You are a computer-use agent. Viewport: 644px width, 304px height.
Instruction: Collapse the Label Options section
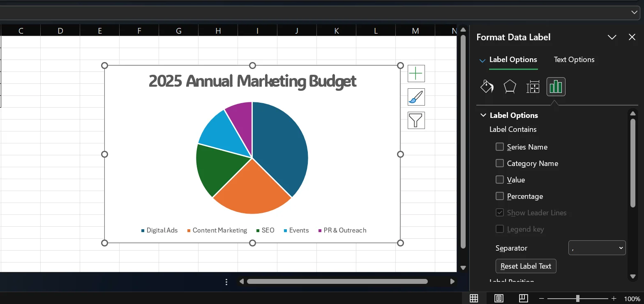point(483,115)
